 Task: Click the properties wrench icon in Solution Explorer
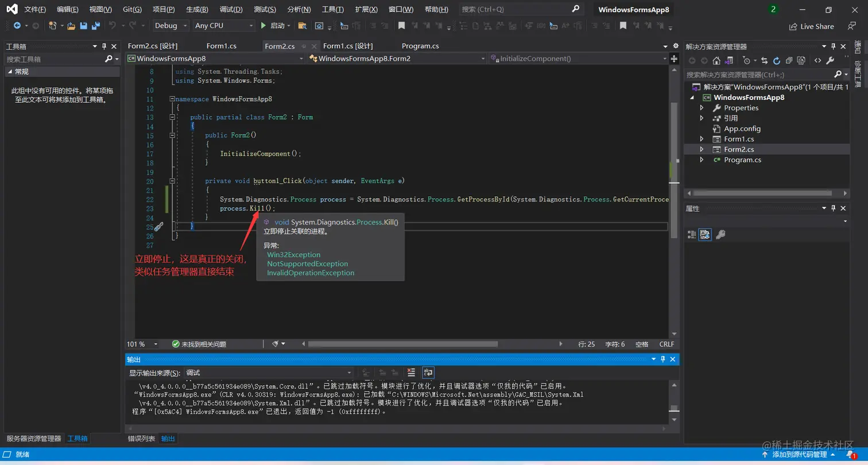click(830, 60)
